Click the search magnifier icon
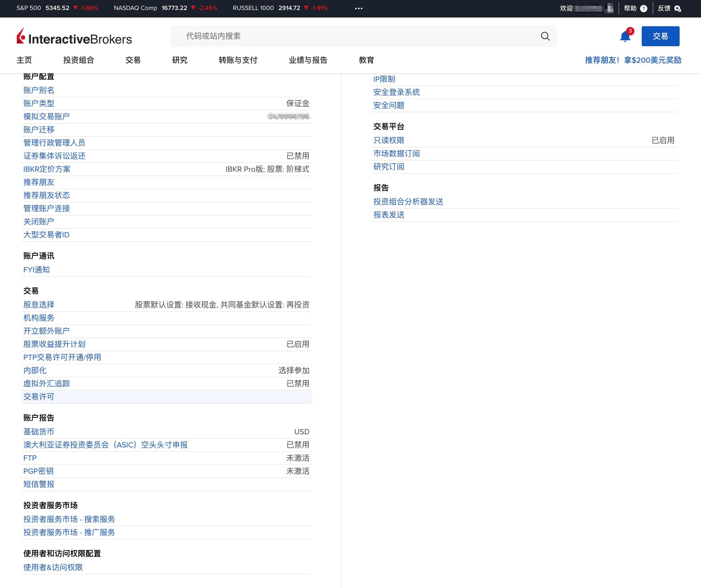The width and height of the screenshot is (701, 588). (x=545, y=36)
